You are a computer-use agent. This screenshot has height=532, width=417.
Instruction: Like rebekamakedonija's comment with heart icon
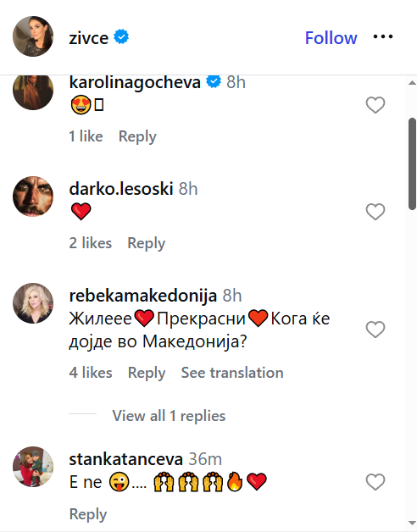375,330
